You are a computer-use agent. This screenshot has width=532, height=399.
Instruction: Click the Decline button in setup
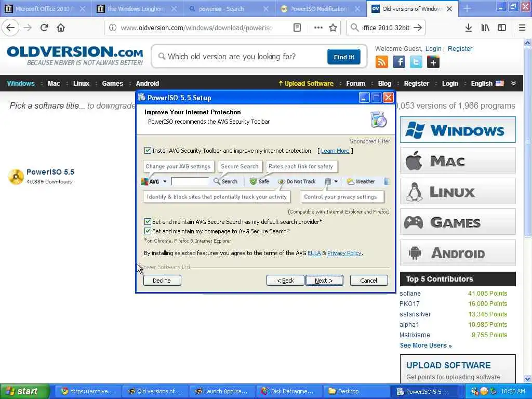tap(162, 281)
